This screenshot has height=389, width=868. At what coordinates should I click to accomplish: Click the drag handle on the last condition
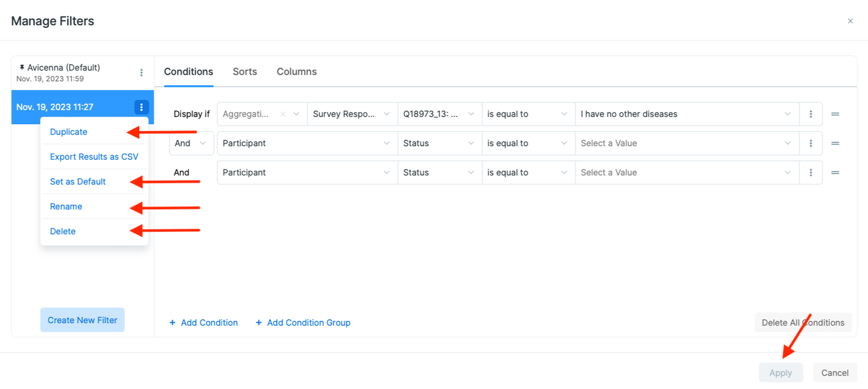[835, 172]
